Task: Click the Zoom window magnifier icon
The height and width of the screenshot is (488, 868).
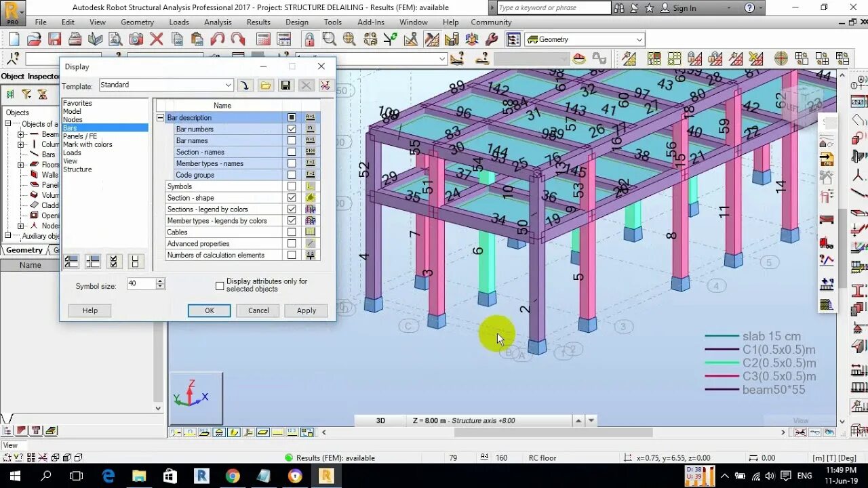Action: pos(330,39)
